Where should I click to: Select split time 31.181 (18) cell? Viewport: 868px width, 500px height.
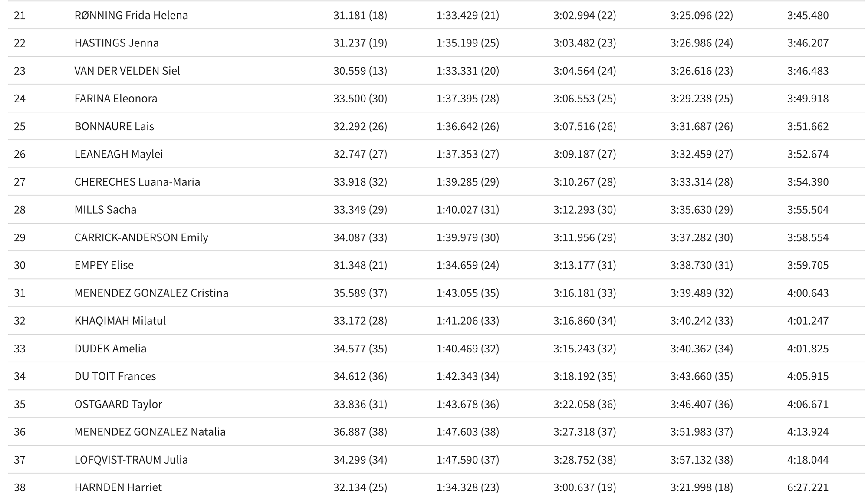[x=360, y=15]
